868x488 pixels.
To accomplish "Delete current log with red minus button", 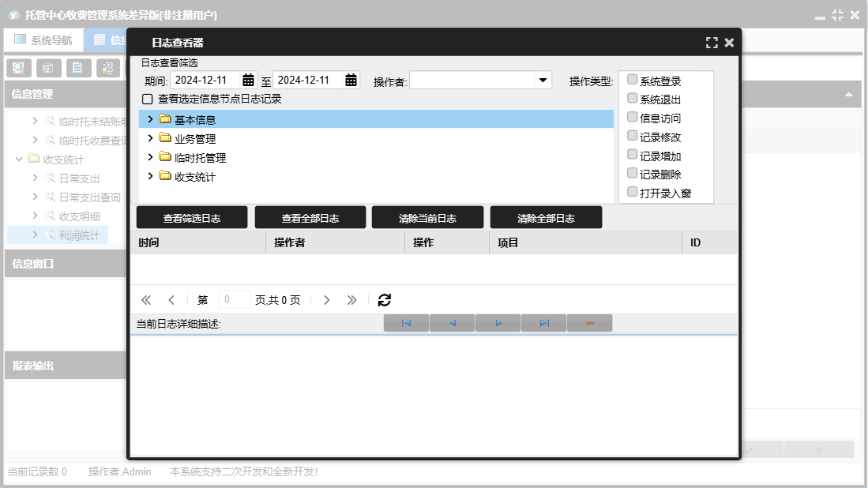I will click(589, 323).
